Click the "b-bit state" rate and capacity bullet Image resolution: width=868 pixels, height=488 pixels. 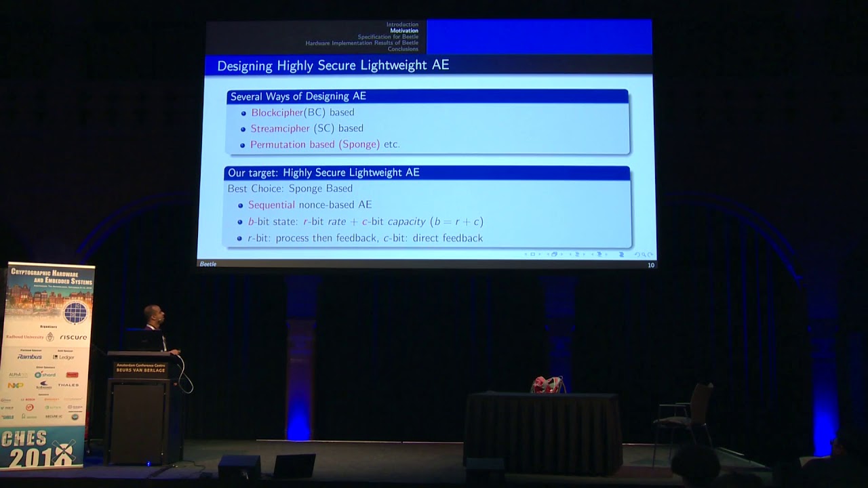click(x=366, y=222)
